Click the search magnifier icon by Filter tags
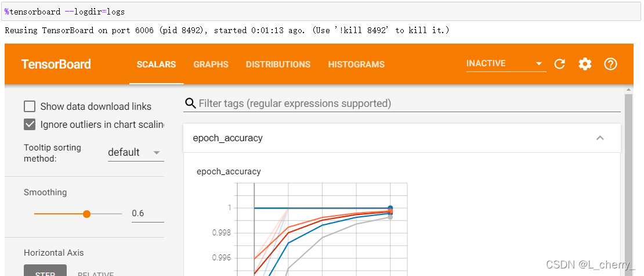644x276 pixels. [190, 103]
